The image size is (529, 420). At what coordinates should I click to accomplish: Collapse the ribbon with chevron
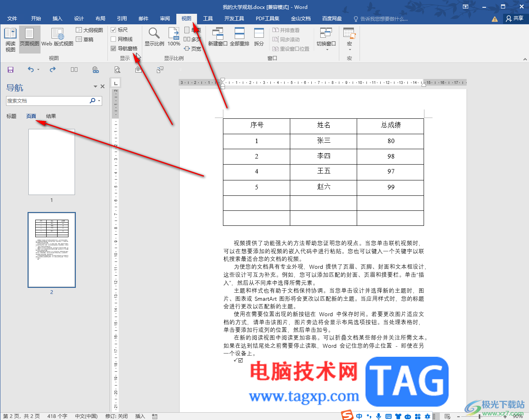coord(525,59)
